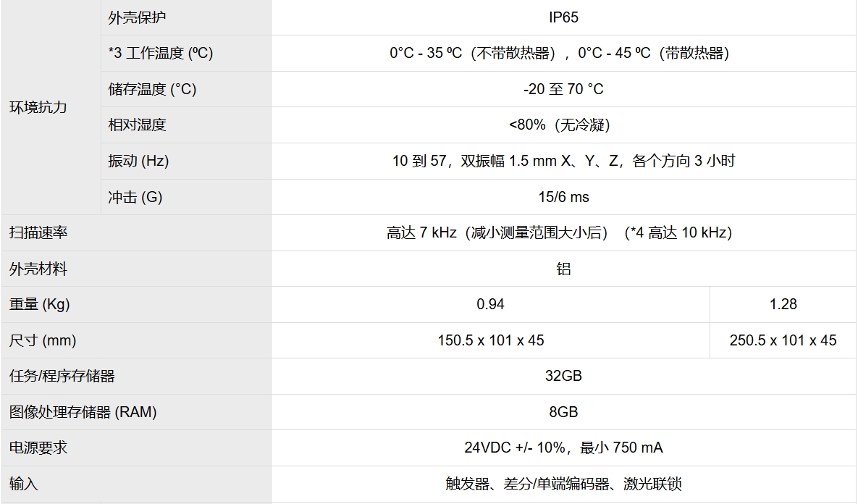Image resolution: width=858 pixels, height=504 pixels.
Task: Click the -20 至 70 °C storage value
Action: 563,89
